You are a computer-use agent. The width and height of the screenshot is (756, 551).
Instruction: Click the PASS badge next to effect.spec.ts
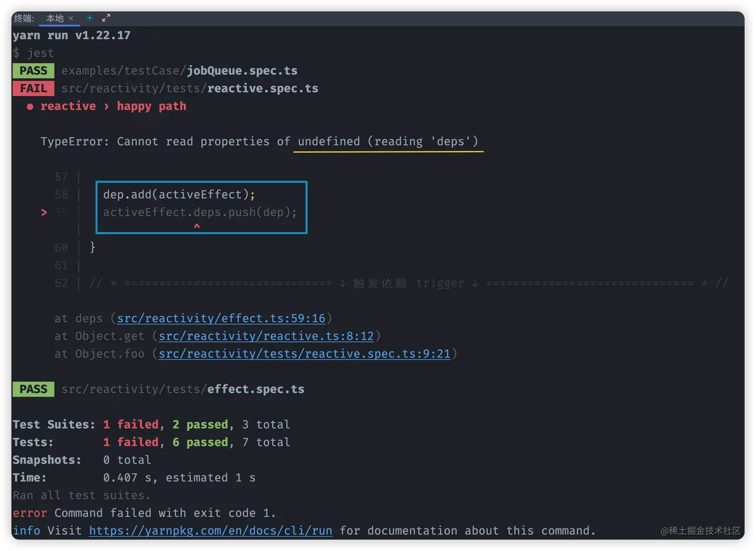[33, 389]
